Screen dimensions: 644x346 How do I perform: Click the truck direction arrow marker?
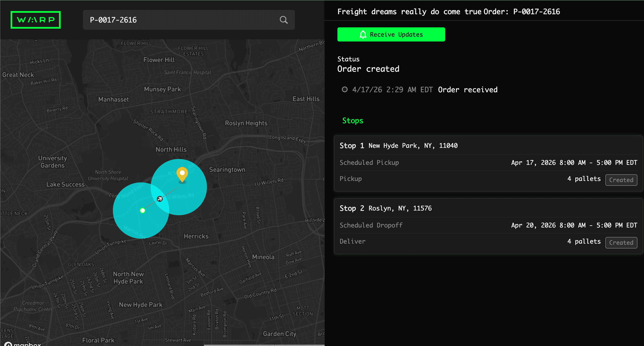click(160, 199)
